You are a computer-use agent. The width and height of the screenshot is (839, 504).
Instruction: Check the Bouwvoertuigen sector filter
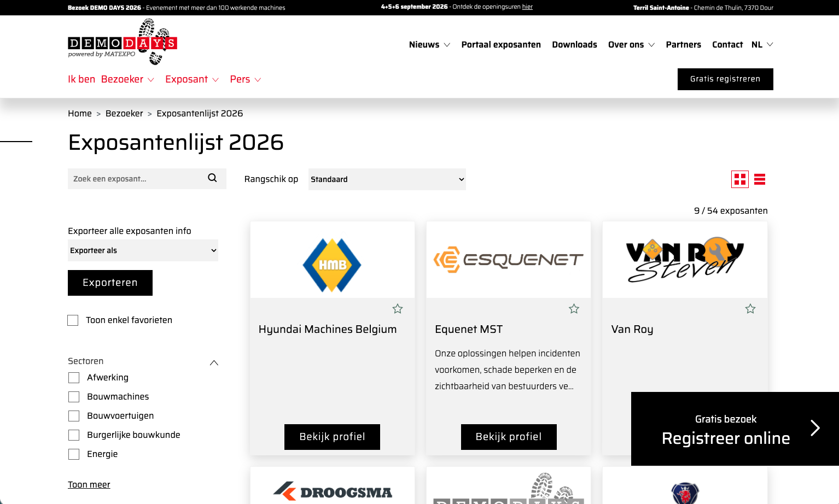coord(74,416)
